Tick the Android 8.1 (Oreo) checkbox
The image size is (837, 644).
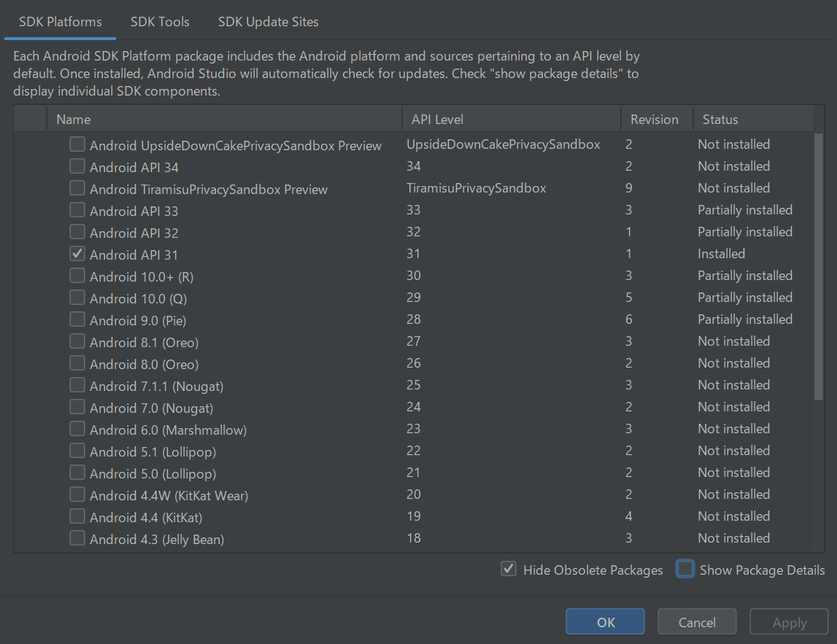[x=77, y=341]
